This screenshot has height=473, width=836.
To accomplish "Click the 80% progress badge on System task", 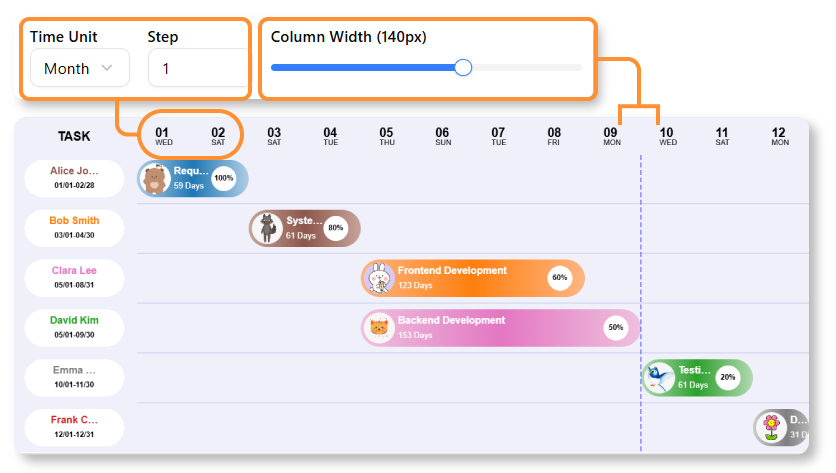I will [336, 228].
